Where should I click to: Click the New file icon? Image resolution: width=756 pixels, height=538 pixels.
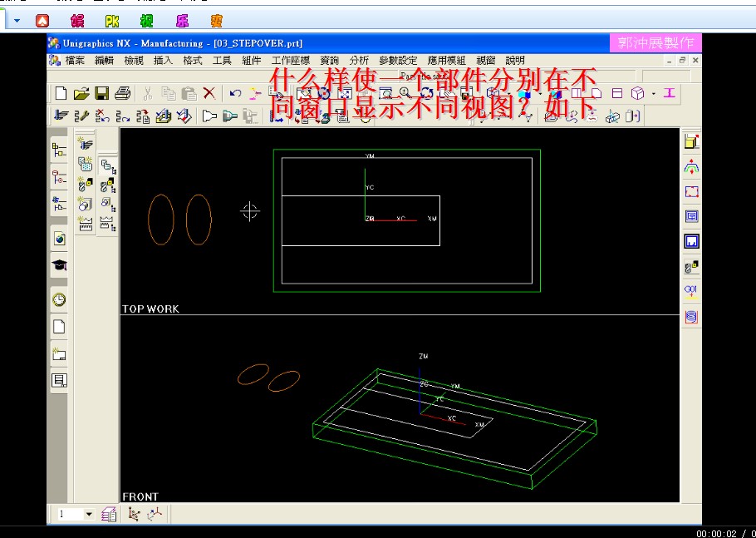tap(61, 93)
